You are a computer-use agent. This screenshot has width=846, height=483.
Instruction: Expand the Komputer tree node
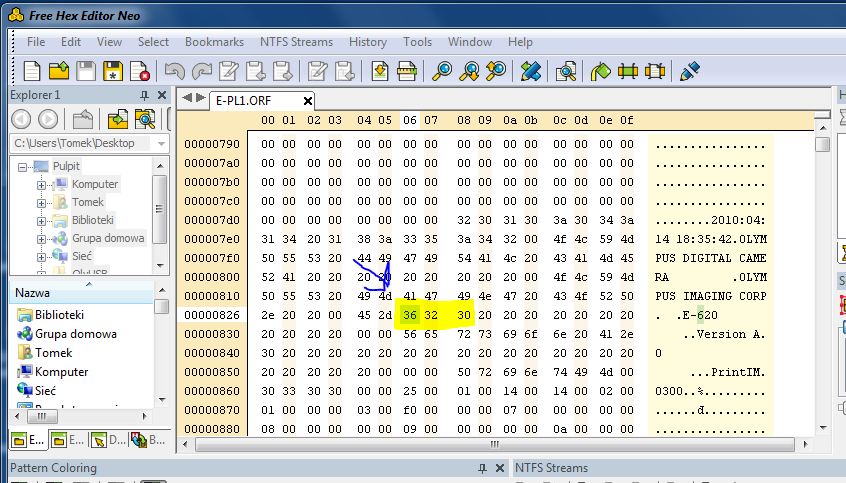click(42, 184)
